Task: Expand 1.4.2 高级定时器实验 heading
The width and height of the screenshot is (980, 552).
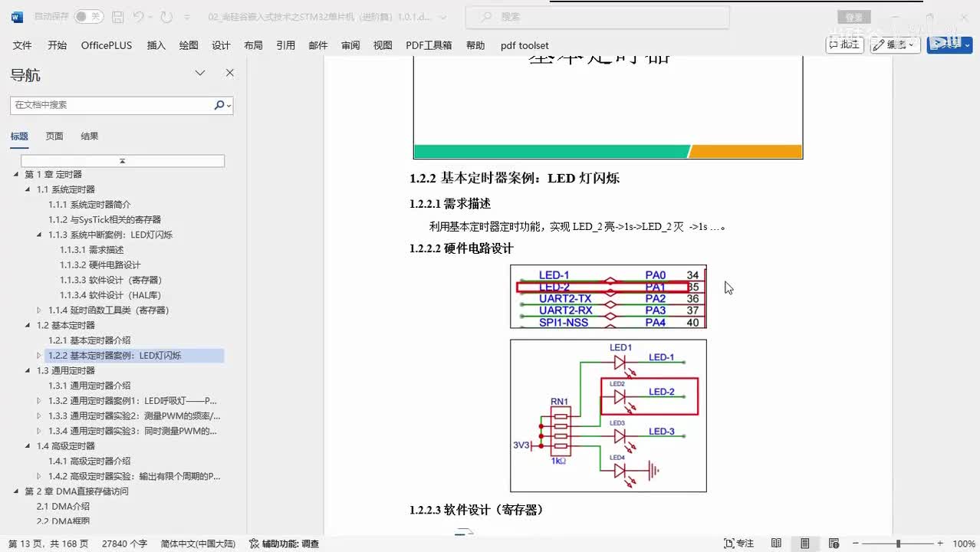Action: (x=40, y=476)
